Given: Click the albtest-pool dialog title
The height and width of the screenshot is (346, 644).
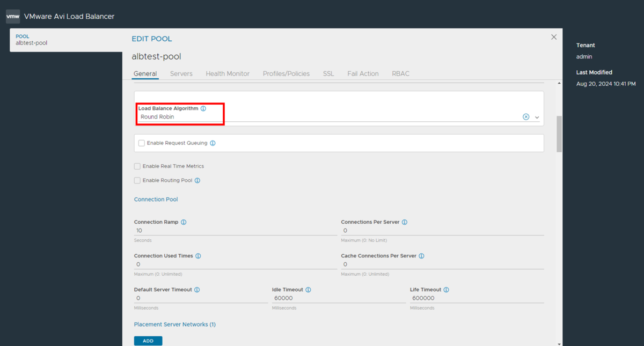Looking at the screenshot, I should [156, 57].
